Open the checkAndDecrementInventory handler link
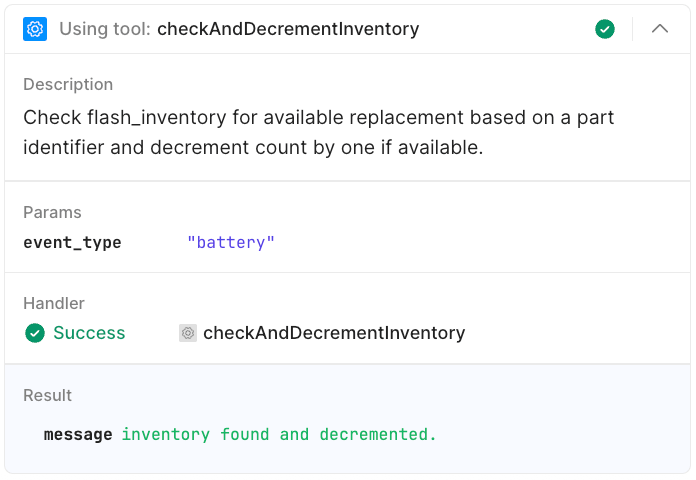This screenshot has width=696, height=480. click(334, 333)
